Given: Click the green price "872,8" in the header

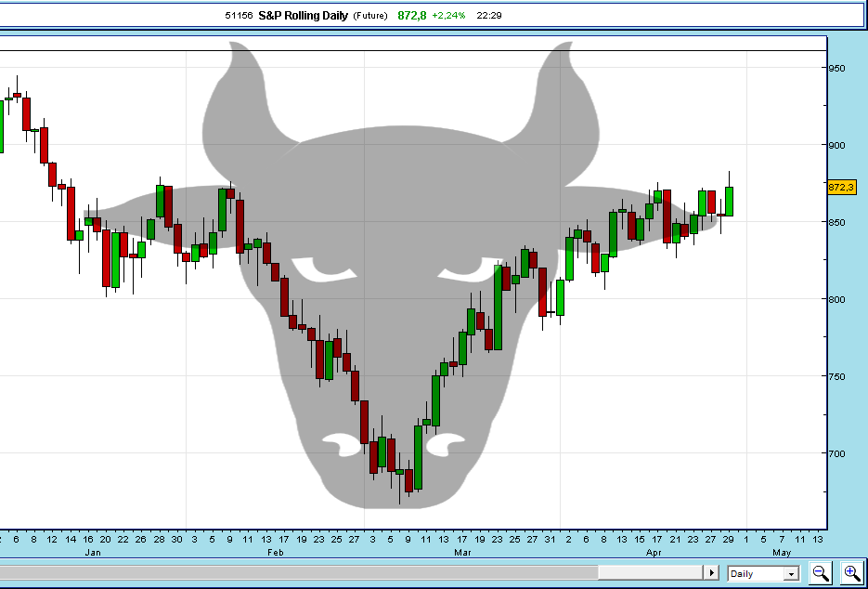Looking at the screenshot, I should [x=412, y=16].
